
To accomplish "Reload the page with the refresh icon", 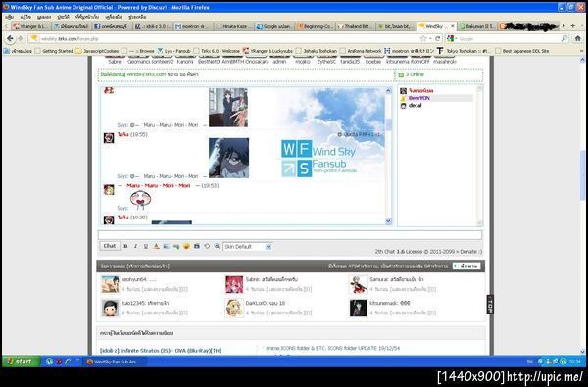I will click(437, 38).
